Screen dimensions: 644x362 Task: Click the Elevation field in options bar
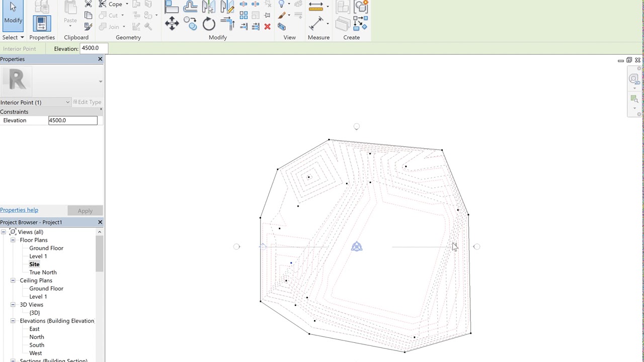click(x=94, y=48)
